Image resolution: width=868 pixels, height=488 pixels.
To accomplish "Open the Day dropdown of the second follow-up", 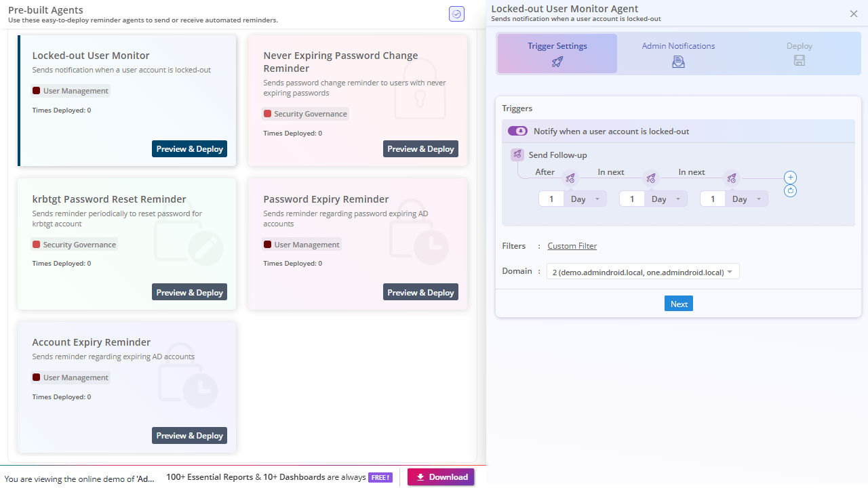I will click(x=667, y=199).
